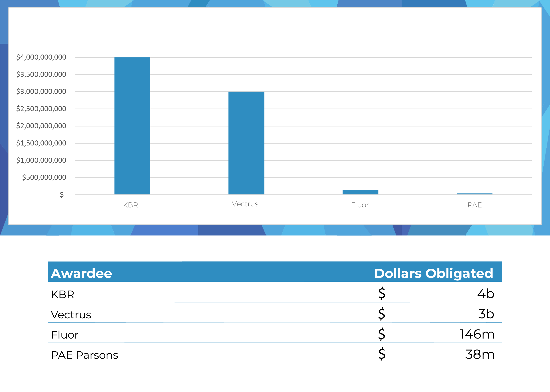Click the dollar sign in the Vectrus row
550x392 pixels.
pyautogui.click(x=382, y=313)
